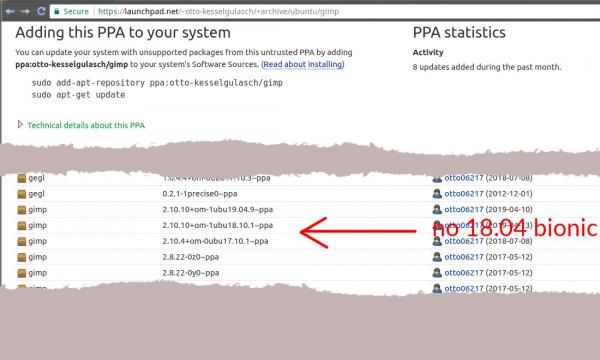Open otto06217 link dated 2017-05-12 for 2.8.22-0z0
Image resolution: width=600 pixels, height=360 pixels.
coord(464,257)
